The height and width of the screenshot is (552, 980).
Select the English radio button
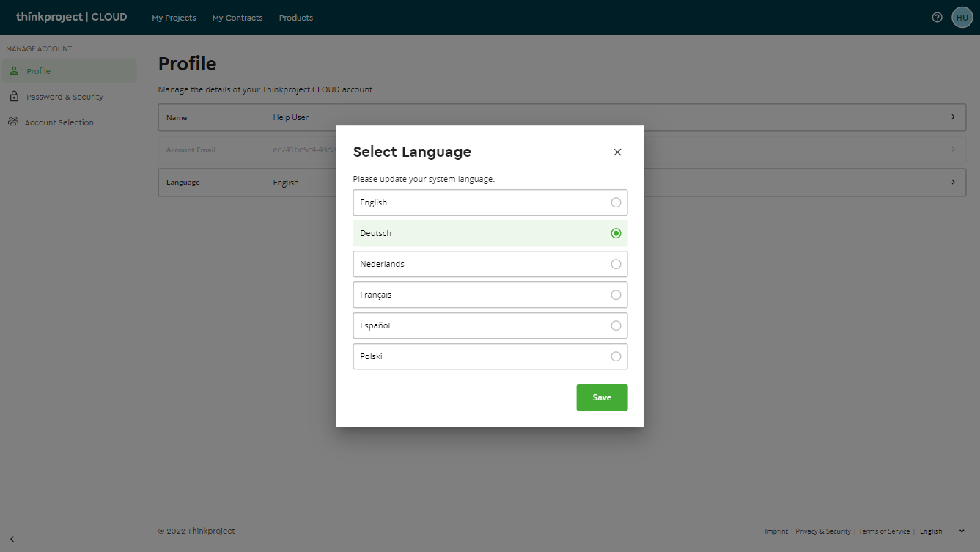click(616, 202)
